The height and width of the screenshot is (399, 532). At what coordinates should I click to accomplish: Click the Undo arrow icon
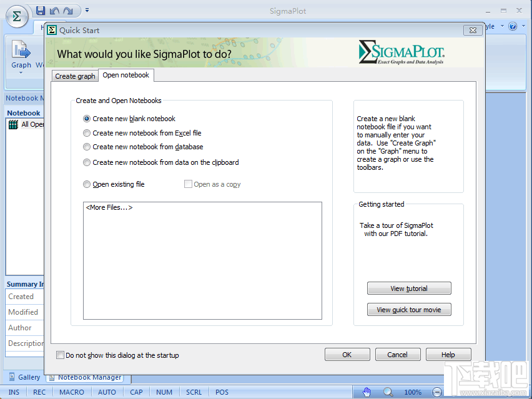click(x=54, y=11)
